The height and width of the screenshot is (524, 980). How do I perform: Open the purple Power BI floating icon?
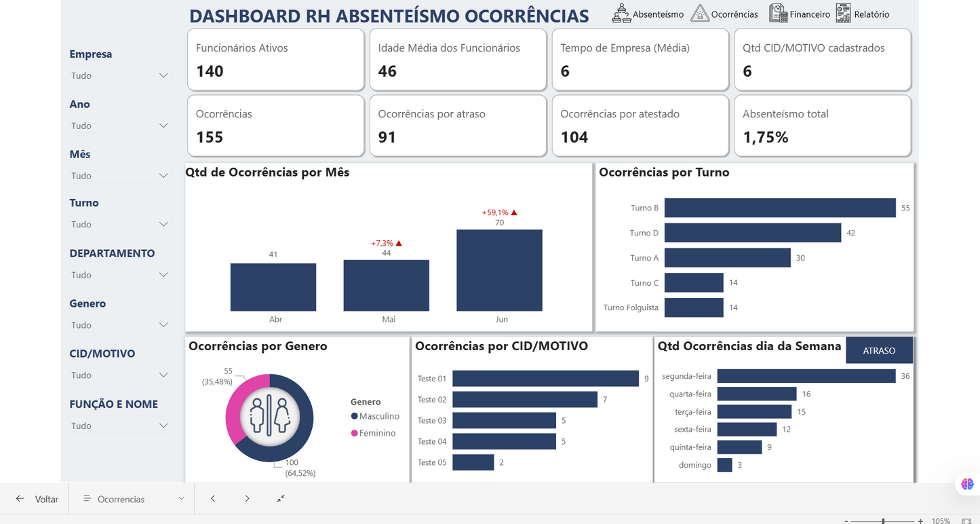(967, 483)
